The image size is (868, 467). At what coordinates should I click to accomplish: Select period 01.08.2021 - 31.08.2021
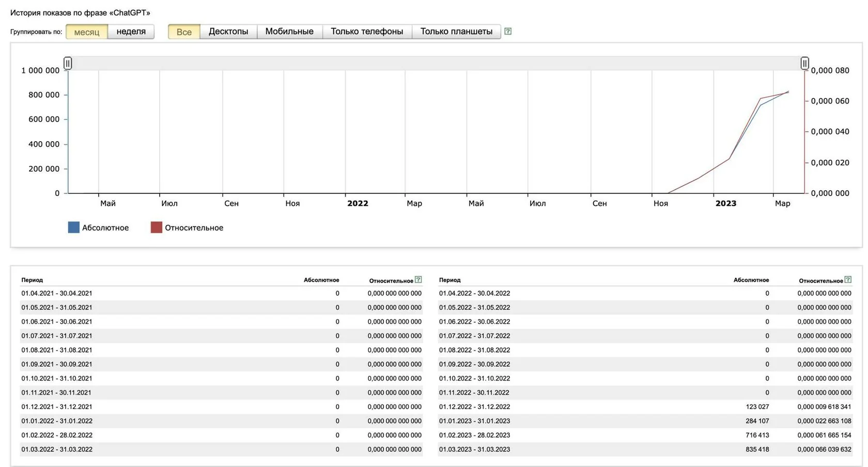tap(57, 350)
